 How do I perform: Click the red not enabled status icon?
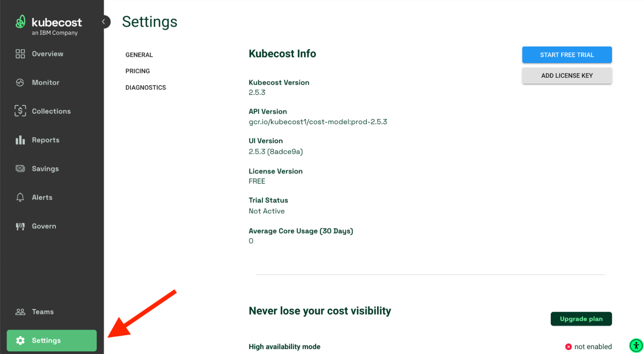568,346
